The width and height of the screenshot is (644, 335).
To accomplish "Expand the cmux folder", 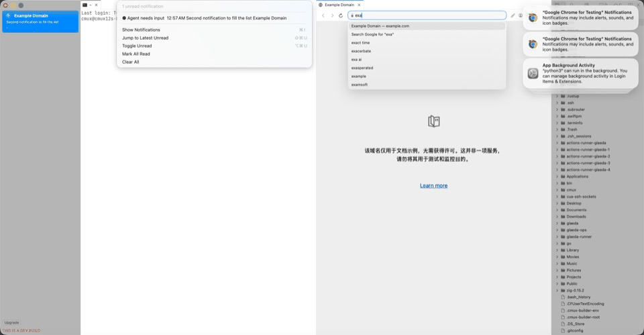I will (557, 190).
